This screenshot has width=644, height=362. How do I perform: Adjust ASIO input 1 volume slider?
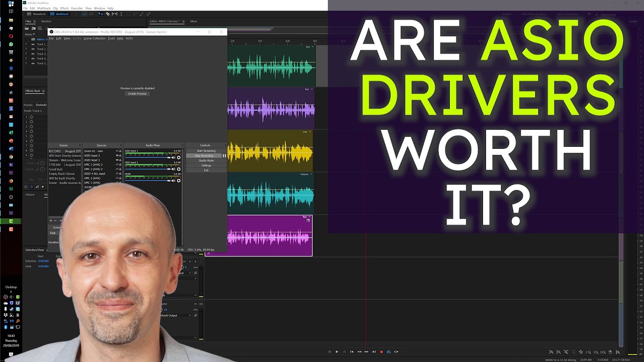147,157
